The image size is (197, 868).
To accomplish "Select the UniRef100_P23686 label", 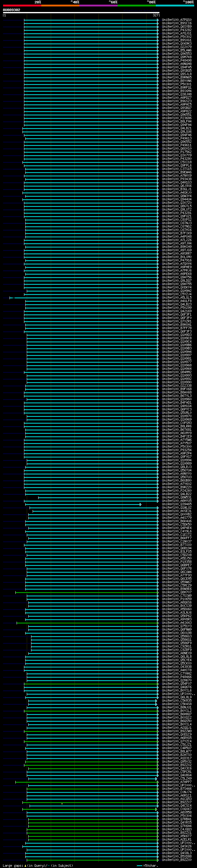I will coord(177,118).
